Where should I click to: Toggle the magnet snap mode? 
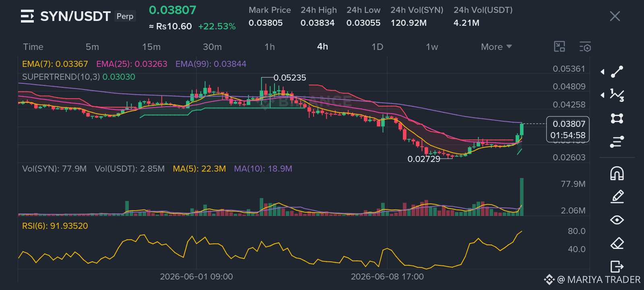click(x=617, y=173)
